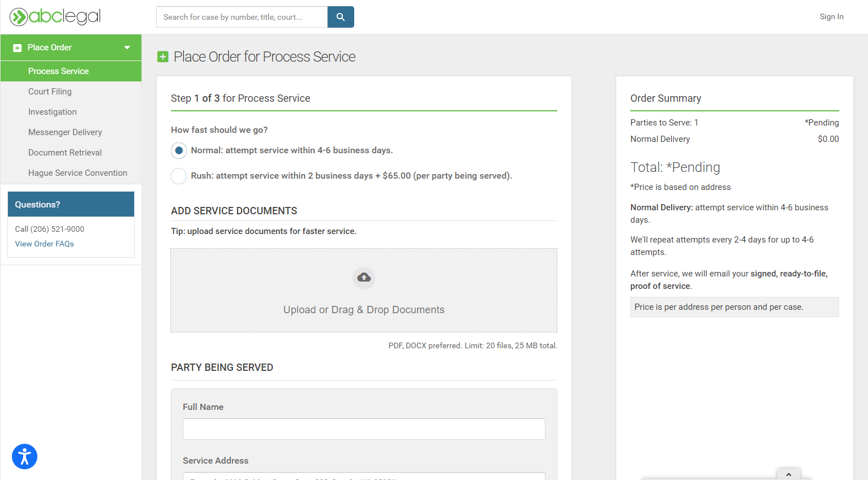
Task: Click the case search text field
Action: (242, 17)
